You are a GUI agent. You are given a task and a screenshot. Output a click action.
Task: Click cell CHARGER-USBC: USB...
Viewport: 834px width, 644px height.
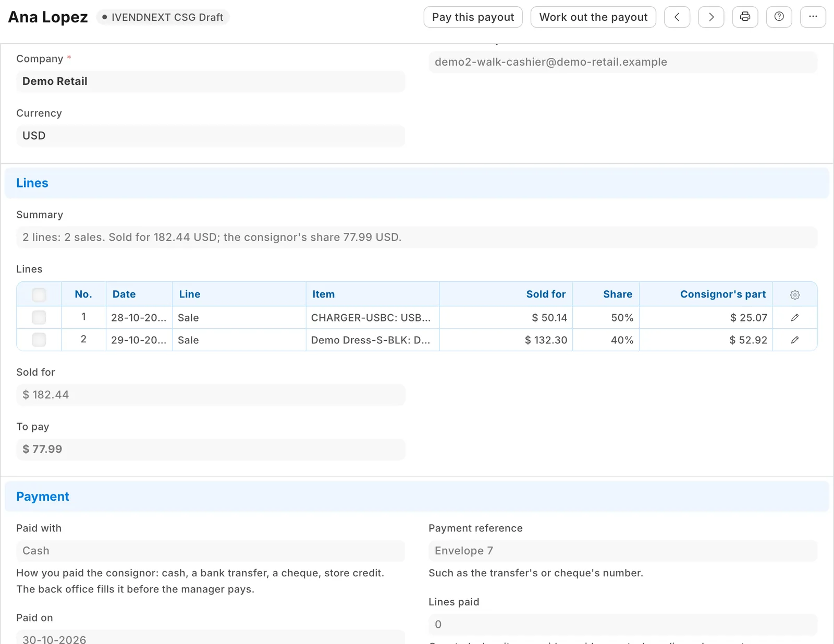click(373, 317)
